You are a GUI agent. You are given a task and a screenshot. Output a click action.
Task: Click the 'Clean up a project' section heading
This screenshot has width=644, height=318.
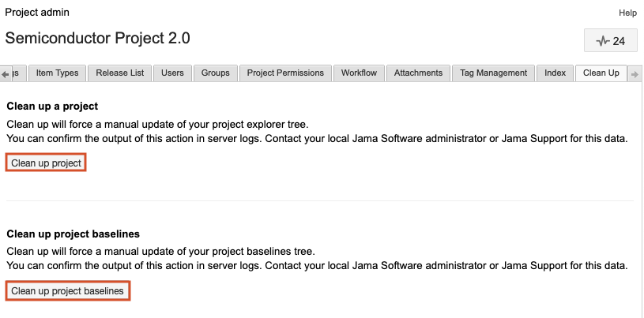52,106
